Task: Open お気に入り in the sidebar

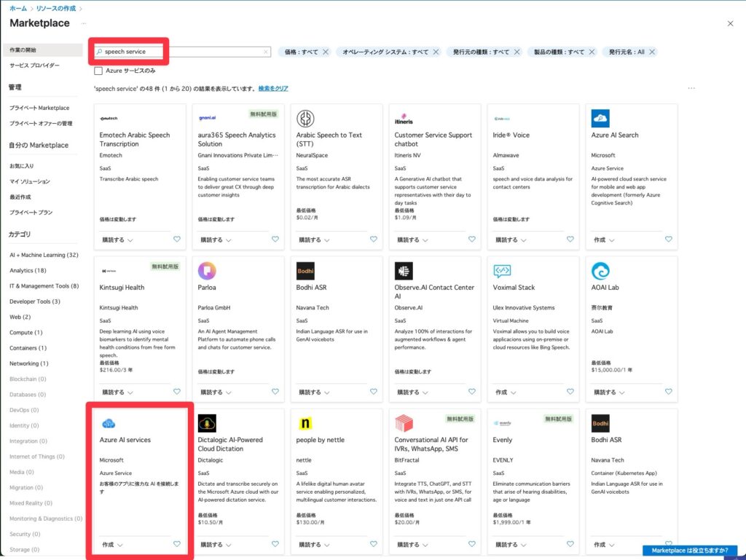Action: tap(22, 166)
